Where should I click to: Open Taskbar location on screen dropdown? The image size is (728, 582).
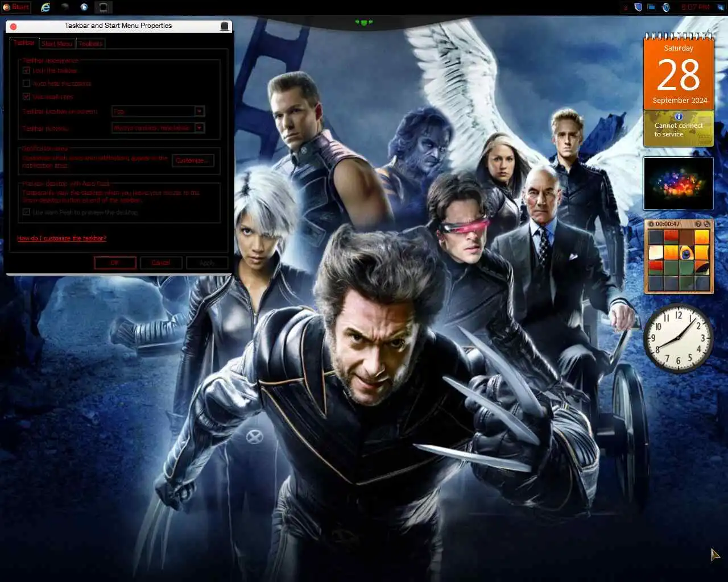coord(158,111)
